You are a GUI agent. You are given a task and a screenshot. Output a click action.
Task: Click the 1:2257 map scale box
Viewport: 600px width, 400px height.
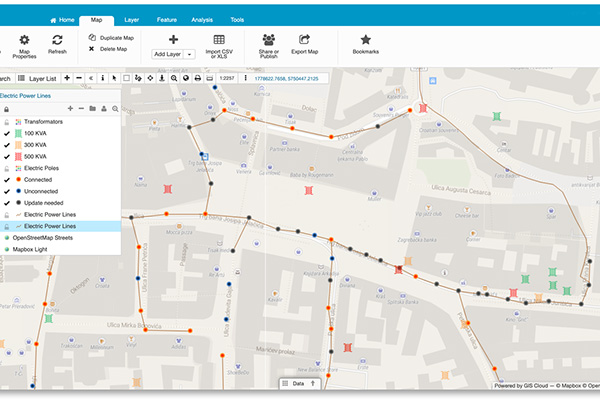pyautogui.click(x=227, y=78)
